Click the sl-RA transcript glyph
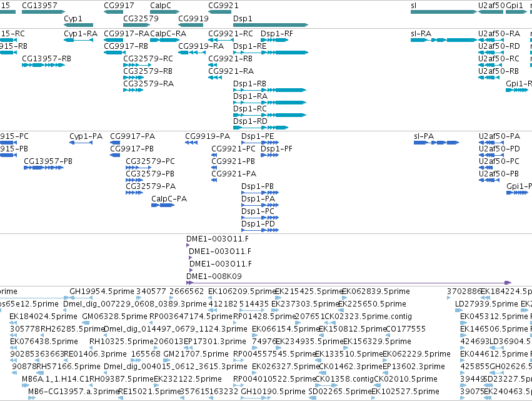Image resolution: width=532 pixels, height=401 pixels. (444, 40)
